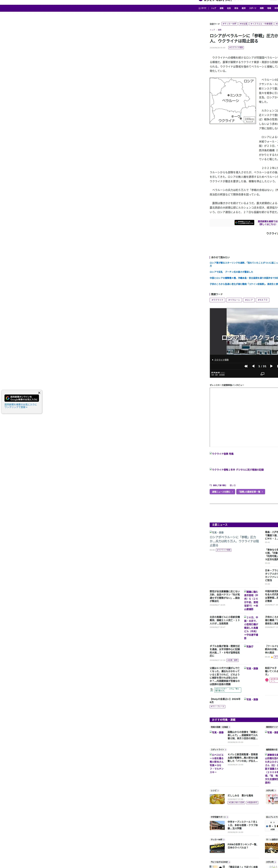Open 地域の話題・北海道 section link
The image size is (278, 868).
click(x=220, y=727)
